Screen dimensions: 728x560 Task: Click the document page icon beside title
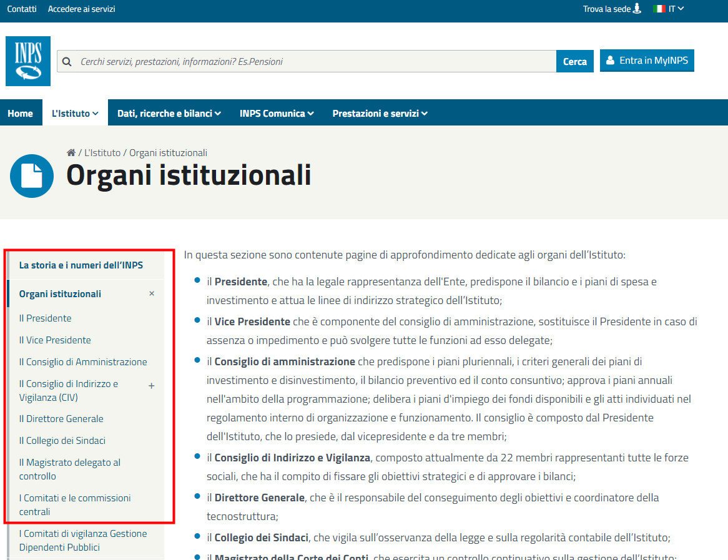click(x=32, y=176)
